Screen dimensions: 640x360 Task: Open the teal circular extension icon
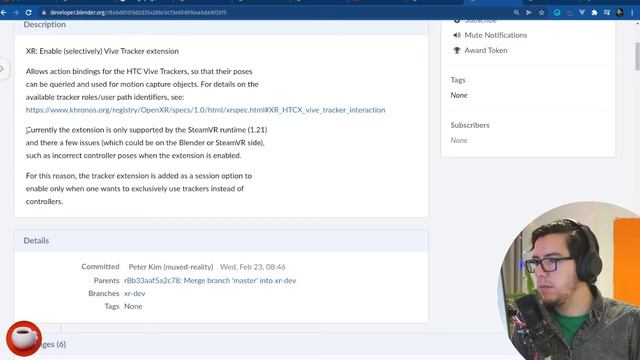557,13
